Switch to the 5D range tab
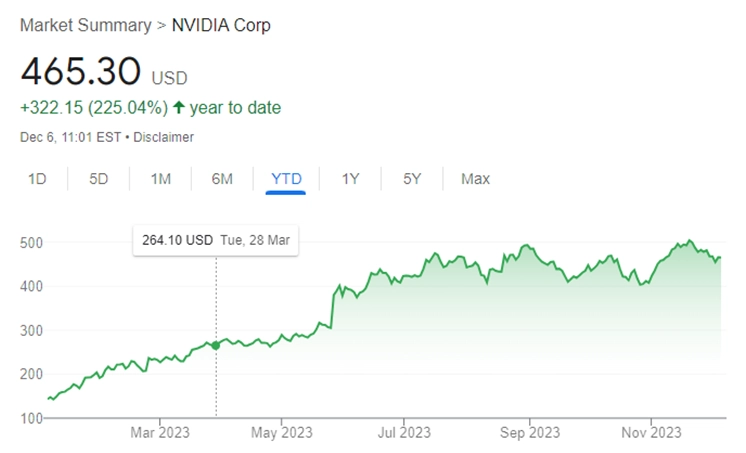This screenshot has width=746, height=453. pos(98,179)
